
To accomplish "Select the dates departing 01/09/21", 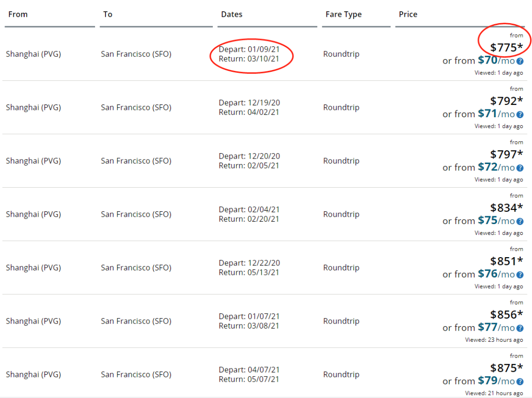I will tap(249, 54).
